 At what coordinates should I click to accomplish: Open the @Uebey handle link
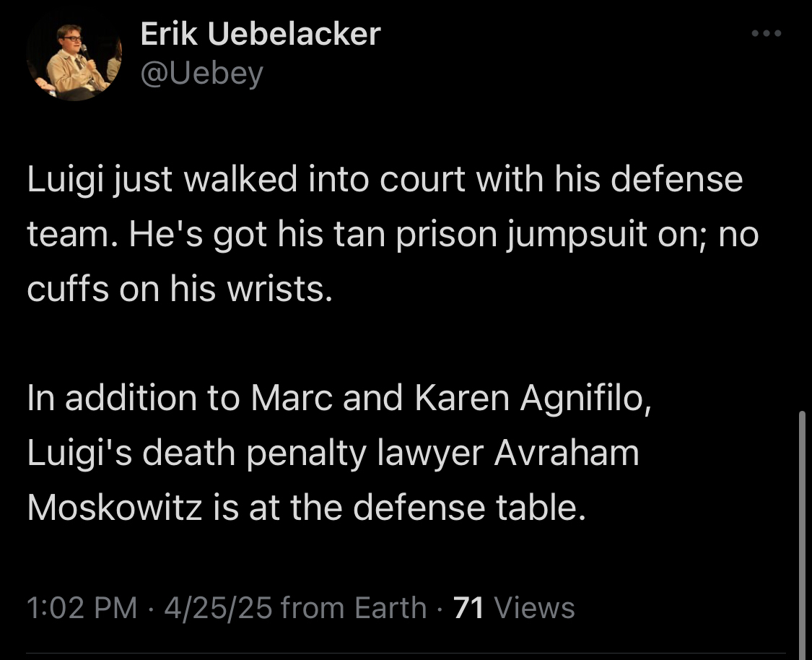[x=202, y=73]
